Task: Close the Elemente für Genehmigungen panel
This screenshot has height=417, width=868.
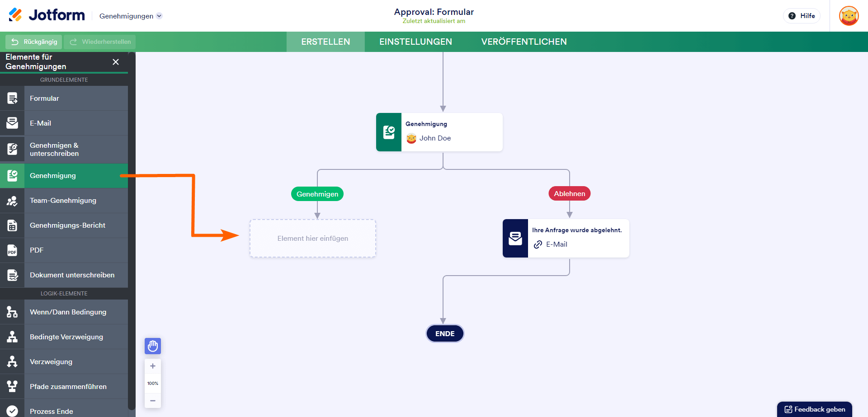Action: pos(116,62)
